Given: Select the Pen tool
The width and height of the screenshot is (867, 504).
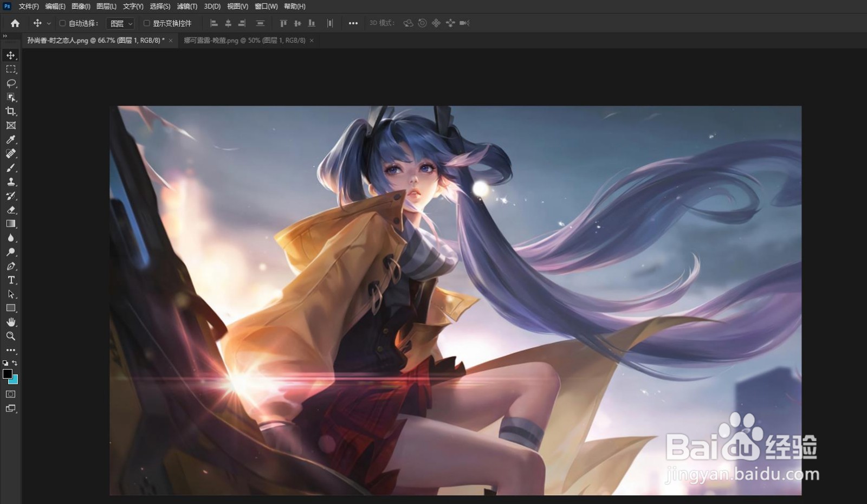Looking at the screenshot, I should tap(11, 266).
